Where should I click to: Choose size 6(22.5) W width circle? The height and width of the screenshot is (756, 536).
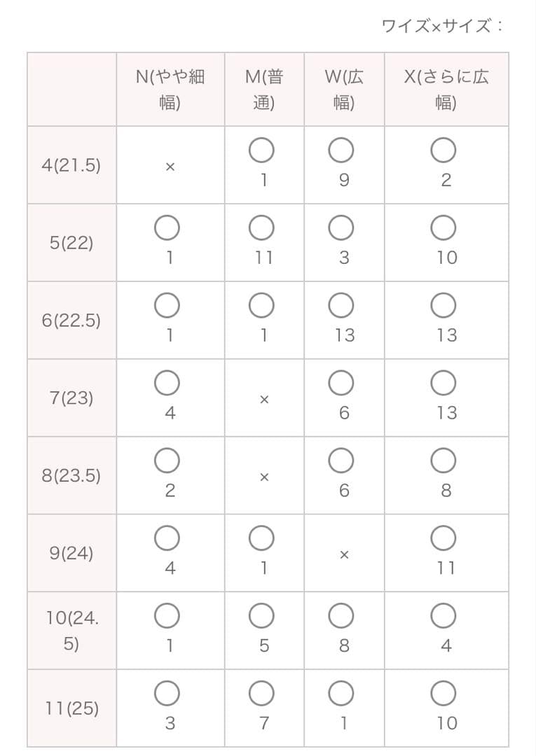[341, 306]
